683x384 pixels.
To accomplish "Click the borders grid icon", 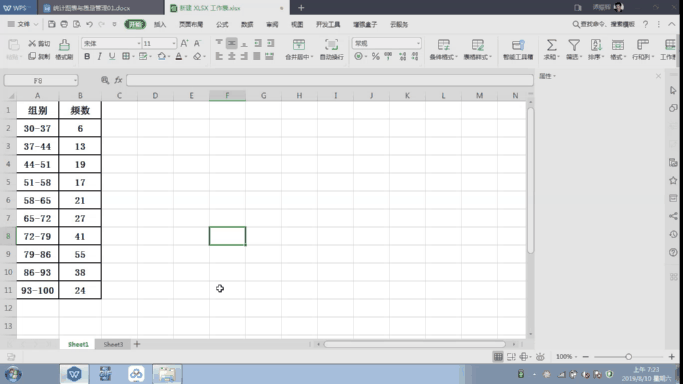I will coord(126,57).
